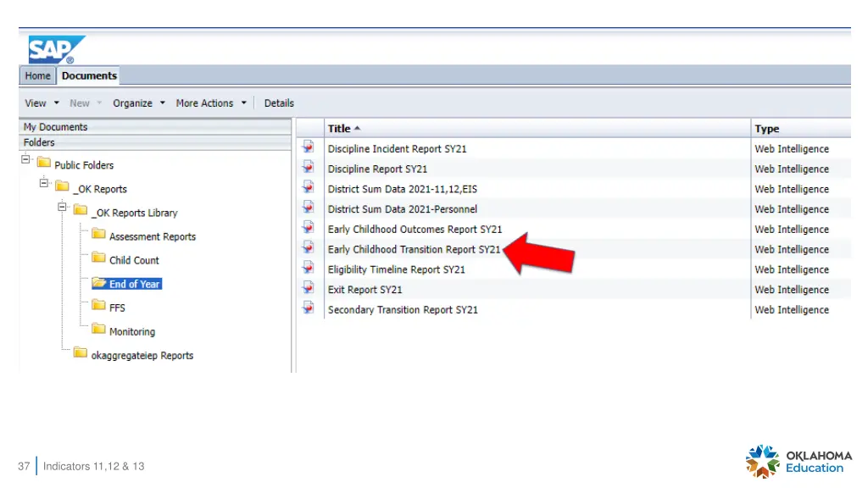The width and height of the screenshot is (868, 488).
Task: Click Web Intelligence type for Exit Report SY21
Action: pos(792,290)
